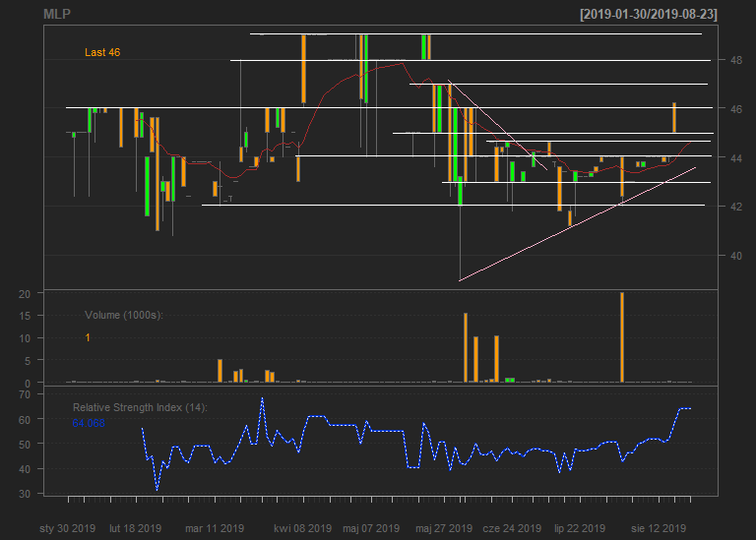Image resolution: width=756 pixels, height=540 pixels.
Task: Click the price axis label 46
Action: coord(736,109)
